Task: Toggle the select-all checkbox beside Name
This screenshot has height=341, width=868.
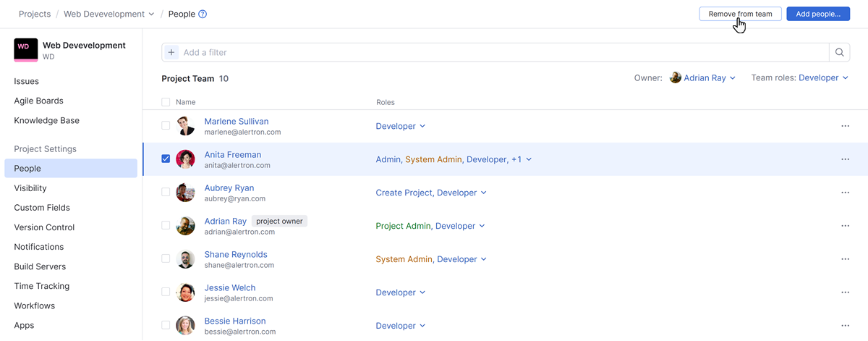Action: [166, 102]
